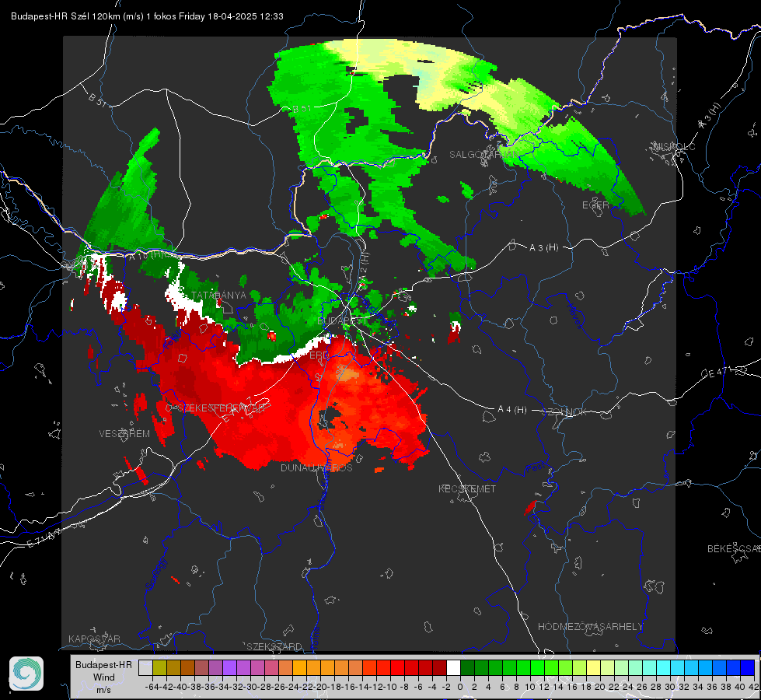Pick the pale yellow swatch between 18 and 20
Viewport: 761px width, 700px height.
pyautogui.click(x=593, y=667)
